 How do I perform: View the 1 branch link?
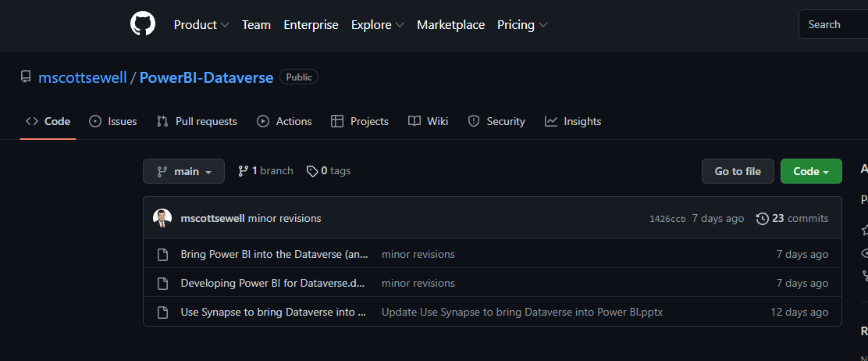265,171
